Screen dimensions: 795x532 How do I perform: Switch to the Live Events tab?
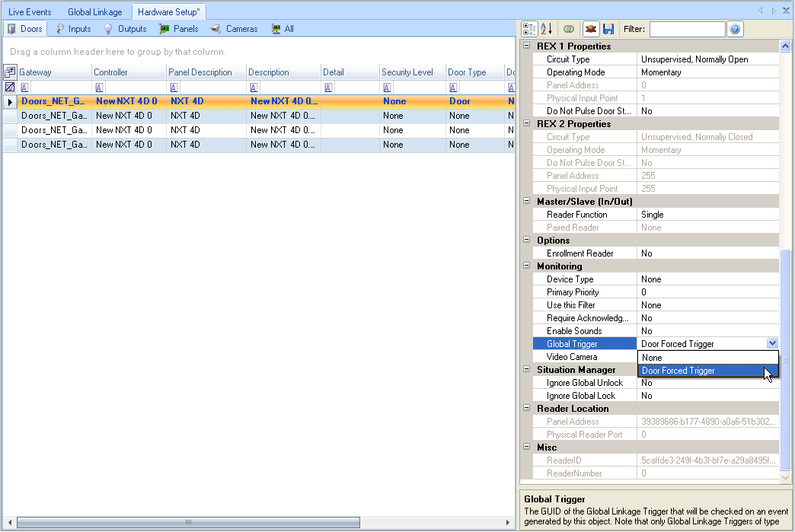click(x=31, y=12)
